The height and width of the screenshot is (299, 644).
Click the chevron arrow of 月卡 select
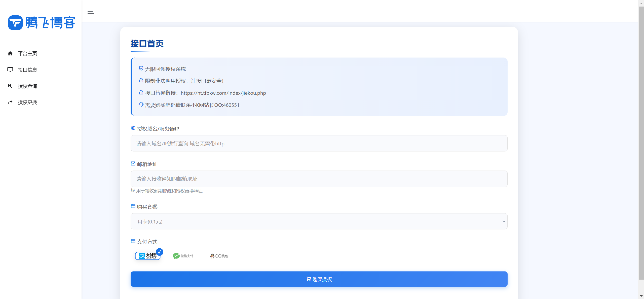504,221
